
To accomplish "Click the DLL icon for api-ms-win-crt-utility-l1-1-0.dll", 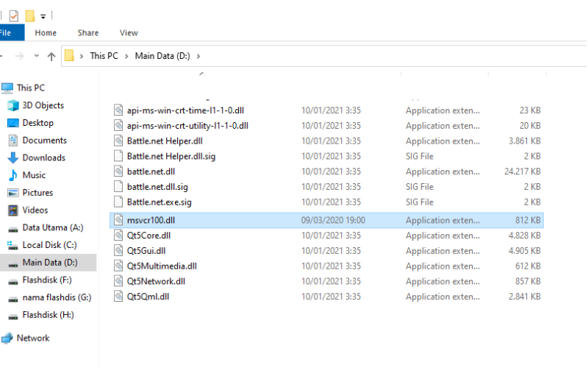I will [118, 125].
